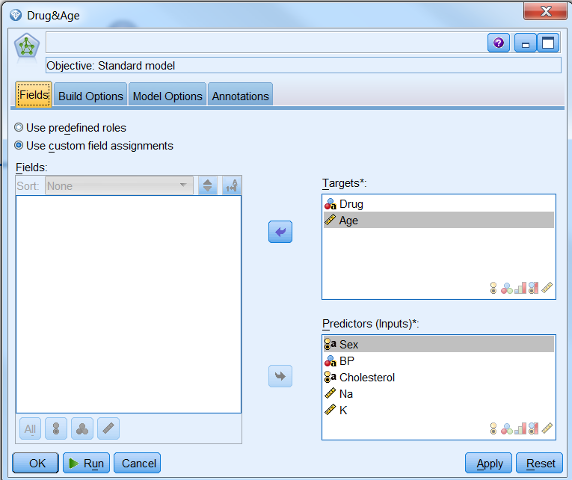Select the Use predefined roles option
Screen dimensions: 572x480
[x=71, y=128]
